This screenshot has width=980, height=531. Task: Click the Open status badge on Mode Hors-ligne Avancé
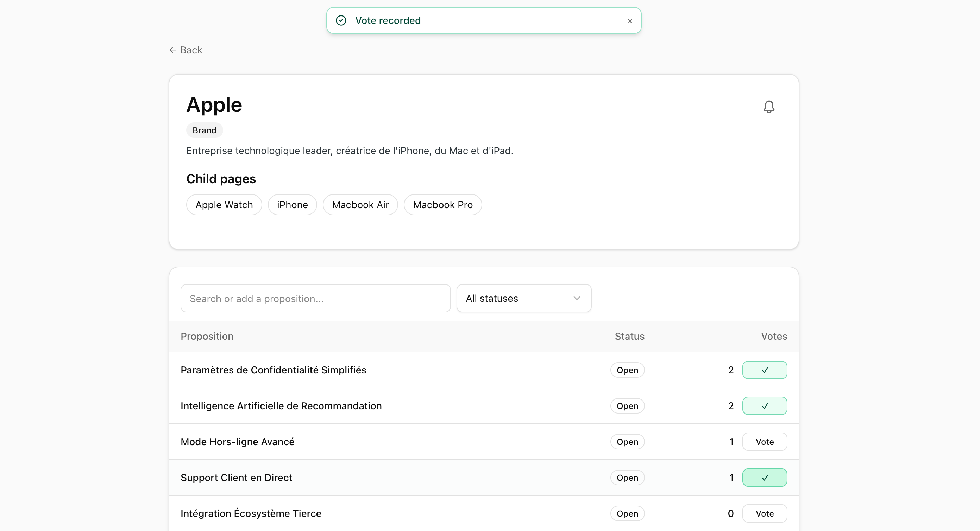tap(627, 442)
